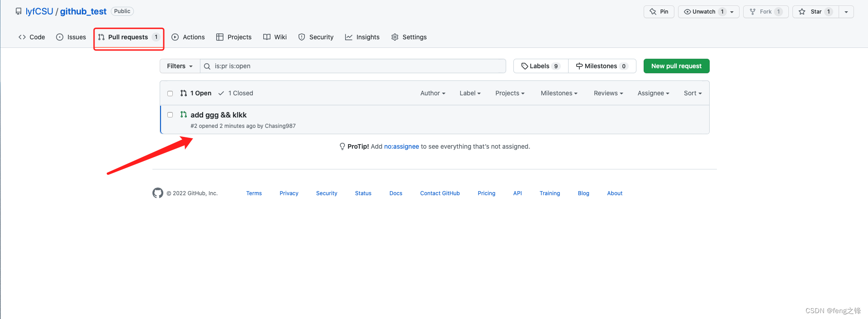Open the Training footer link
The image size is (868, 319).
(550, 193)
